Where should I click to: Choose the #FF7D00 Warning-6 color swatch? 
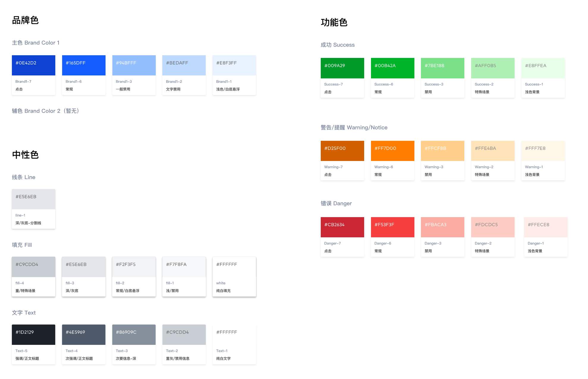tap(393, 151)
